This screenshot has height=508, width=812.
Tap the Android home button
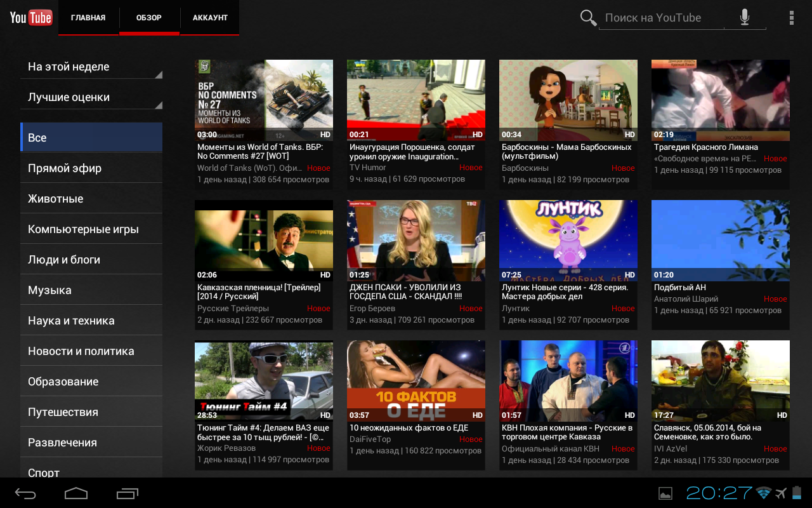tap(76, 493)
